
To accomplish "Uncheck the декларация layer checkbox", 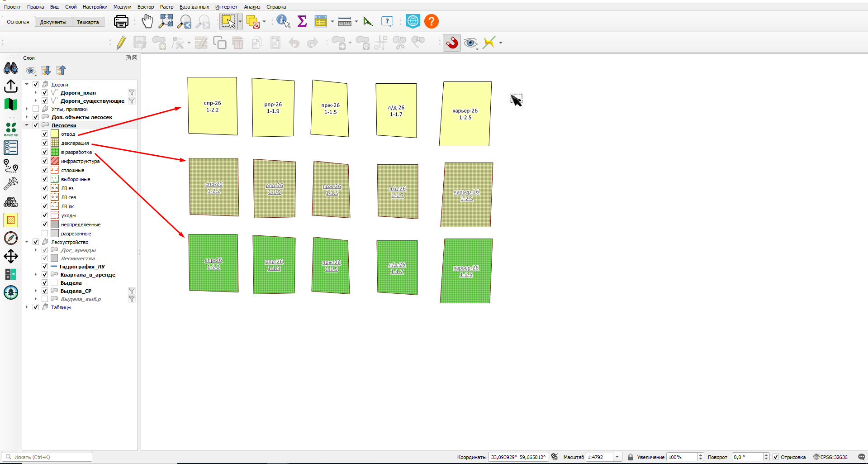I will pos(45,143).
